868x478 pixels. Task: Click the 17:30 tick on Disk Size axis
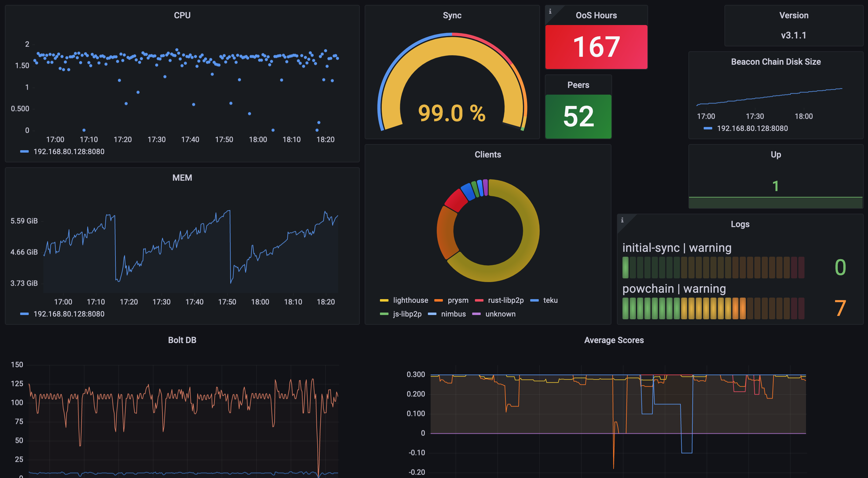click(x=755, y=116)
